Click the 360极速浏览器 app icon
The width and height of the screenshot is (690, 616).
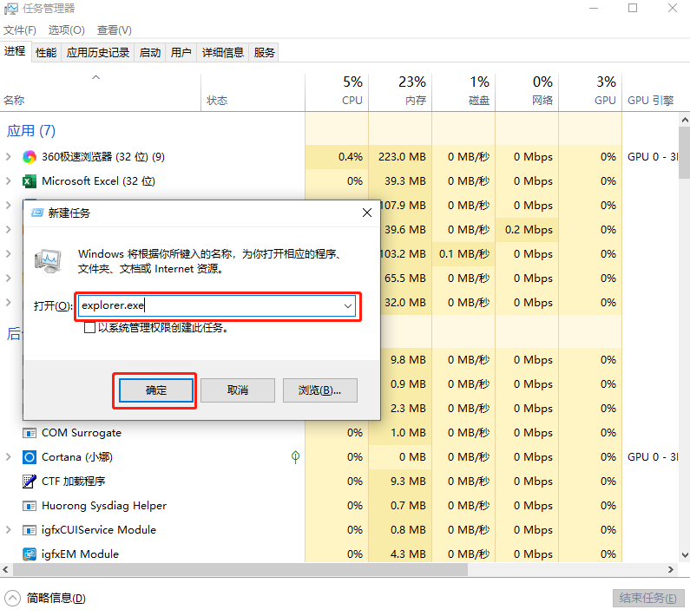coord(29,157)
